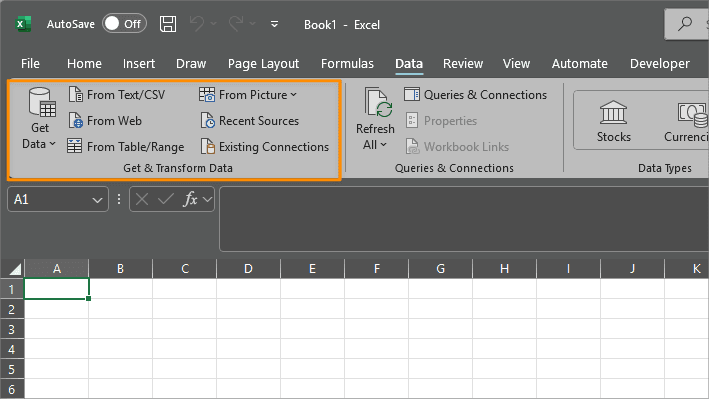The width and height of the screenshot is (709, 399).
Task: Open the View tab
Action: pyautogui.click(x=516, y=64)
